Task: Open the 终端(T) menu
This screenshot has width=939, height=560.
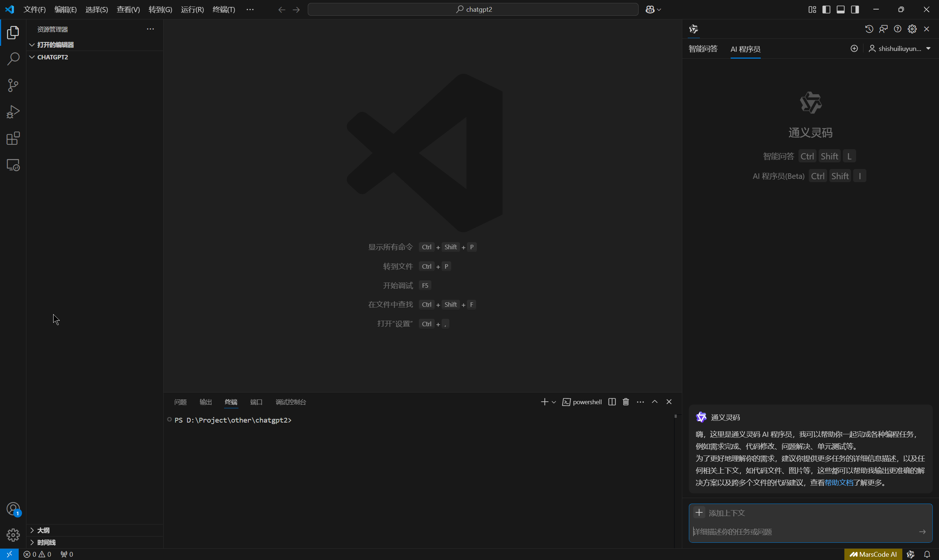Action: coord(223,10)
